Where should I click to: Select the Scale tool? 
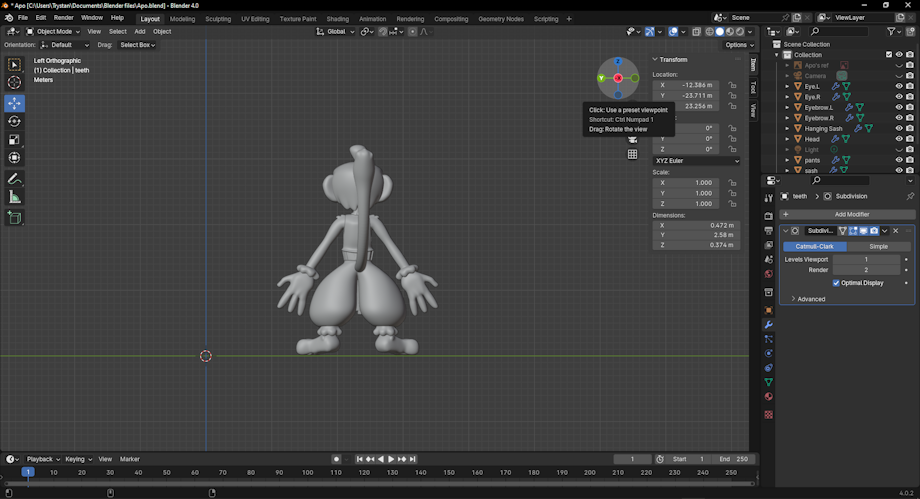coord(15,140)
